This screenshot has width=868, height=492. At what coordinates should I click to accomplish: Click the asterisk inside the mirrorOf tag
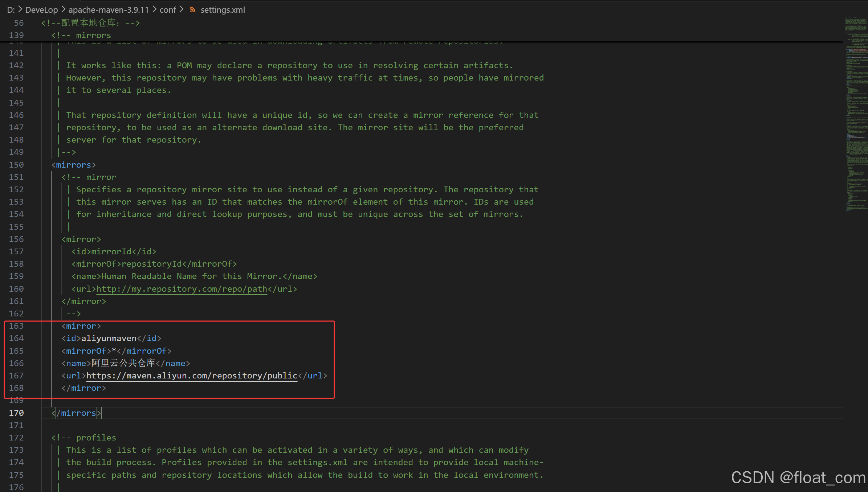point(114,351)
